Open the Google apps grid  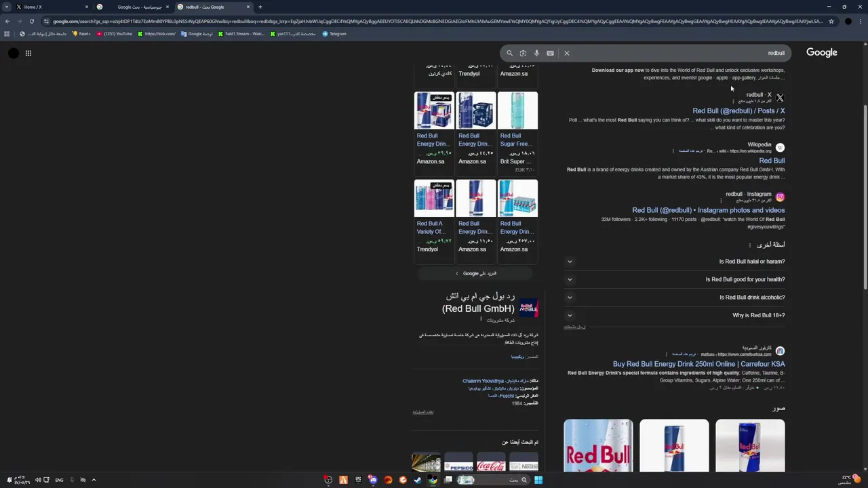pos(28,53)
